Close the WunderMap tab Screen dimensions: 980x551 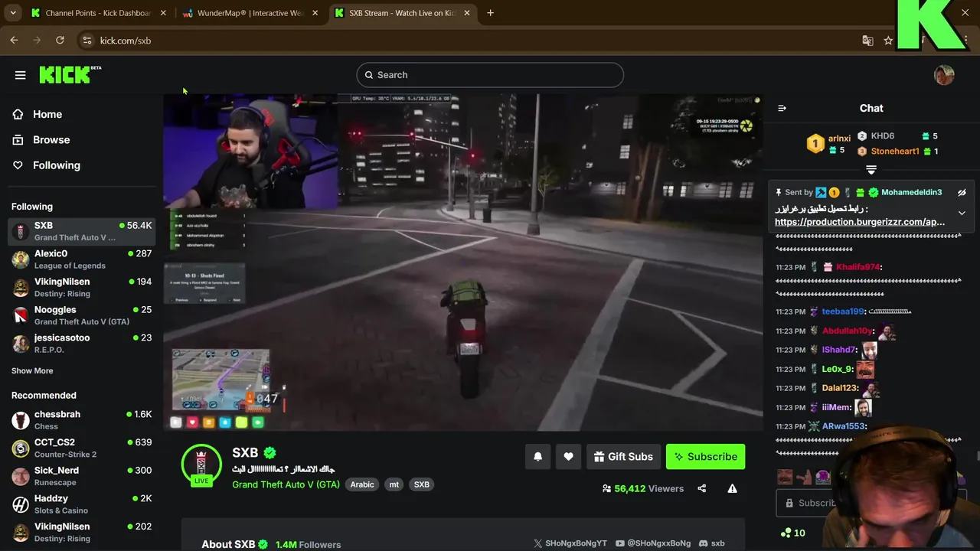[x=315, y=13]
